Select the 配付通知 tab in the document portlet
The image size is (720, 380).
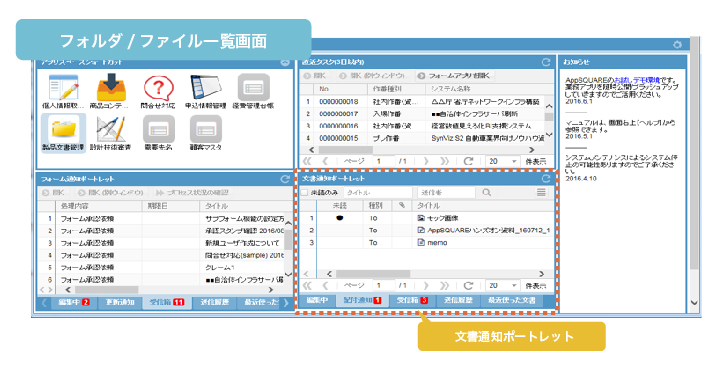click(x=362, y=301)
